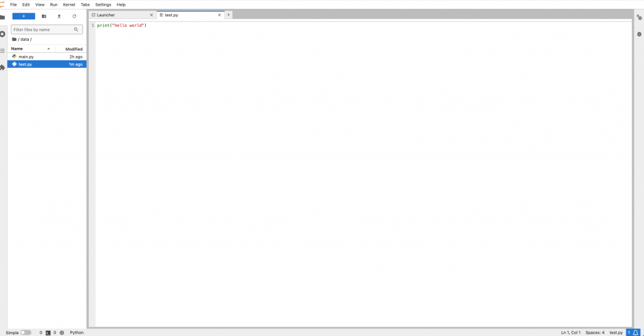644x336 pixels.
Task: Open the File Browser sidebar tab
Action: (x=3, y=17)
